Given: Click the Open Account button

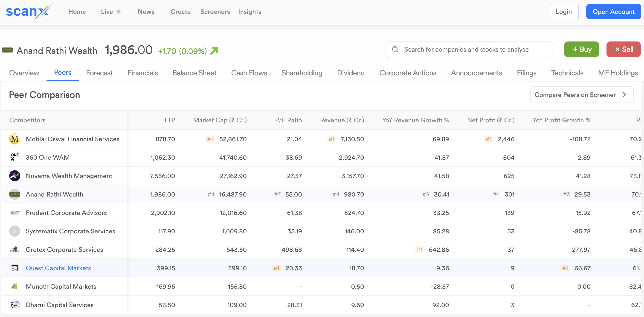Looking at the screenshot, I should tap(613, 12).
